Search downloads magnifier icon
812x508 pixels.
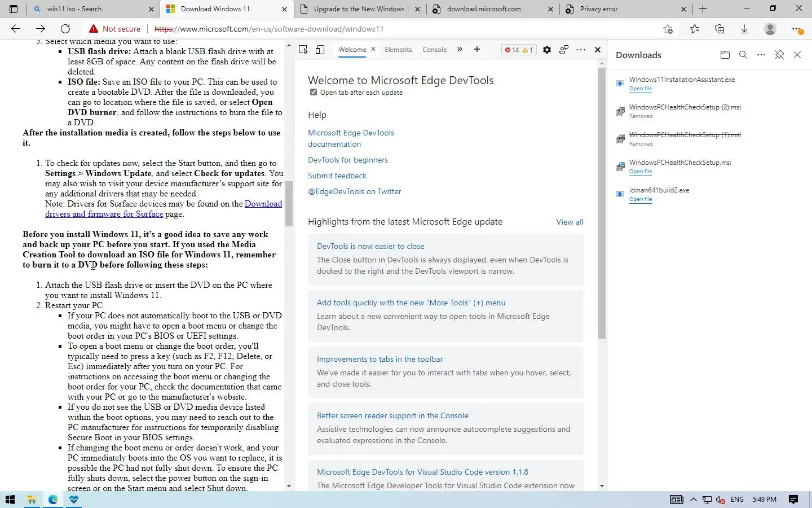click(x=743, y=55)
